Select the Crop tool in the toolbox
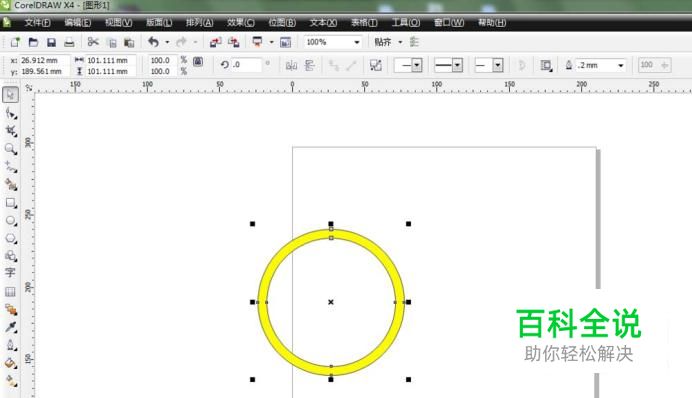692x398 pixels. click(x=11, y=131)
